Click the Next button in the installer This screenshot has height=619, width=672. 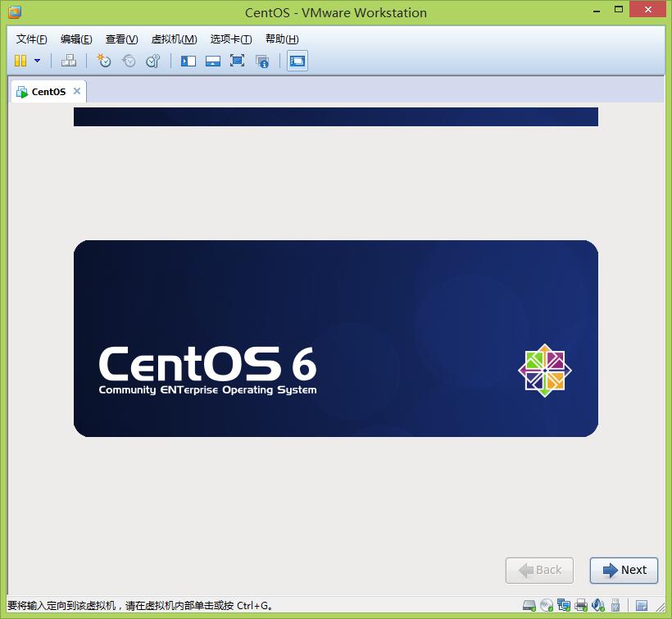(x=624, y=570)
